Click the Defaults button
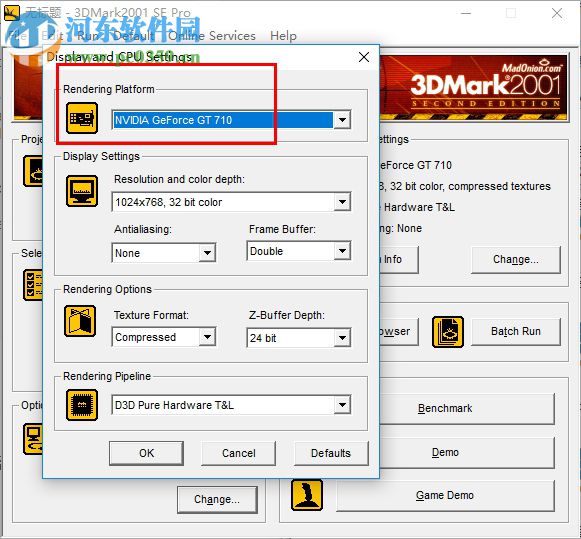Screen dimensions: 581x539 pos(331,453)
